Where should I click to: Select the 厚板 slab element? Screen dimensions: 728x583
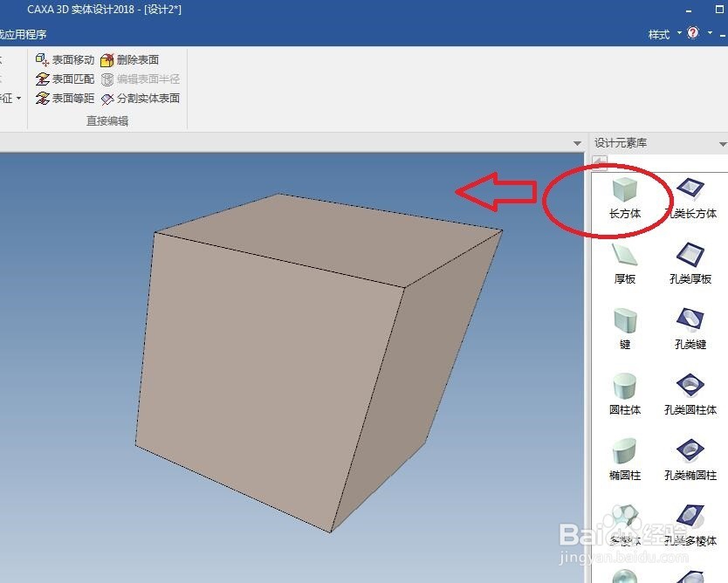coord(624,264)
